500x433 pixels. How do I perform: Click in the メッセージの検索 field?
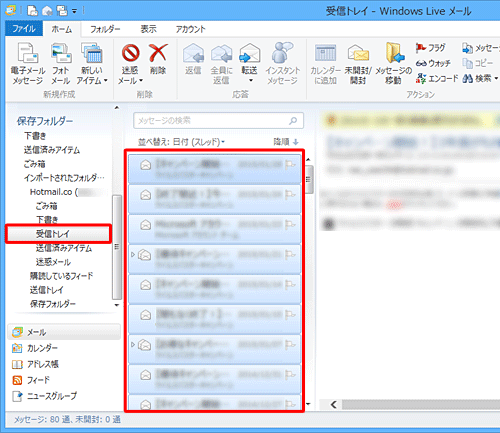218,120
